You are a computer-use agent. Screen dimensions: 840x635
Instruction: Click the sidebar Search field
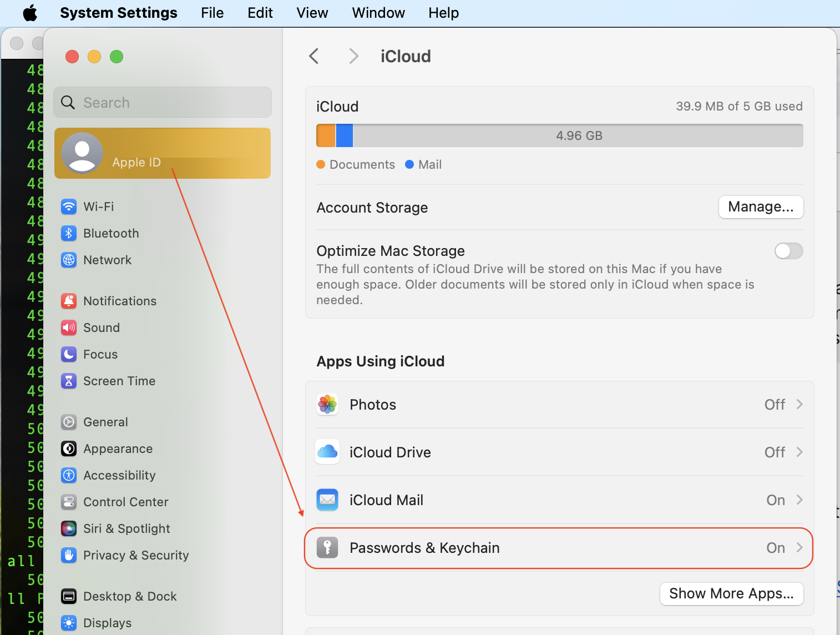click(x=163, y=103)
